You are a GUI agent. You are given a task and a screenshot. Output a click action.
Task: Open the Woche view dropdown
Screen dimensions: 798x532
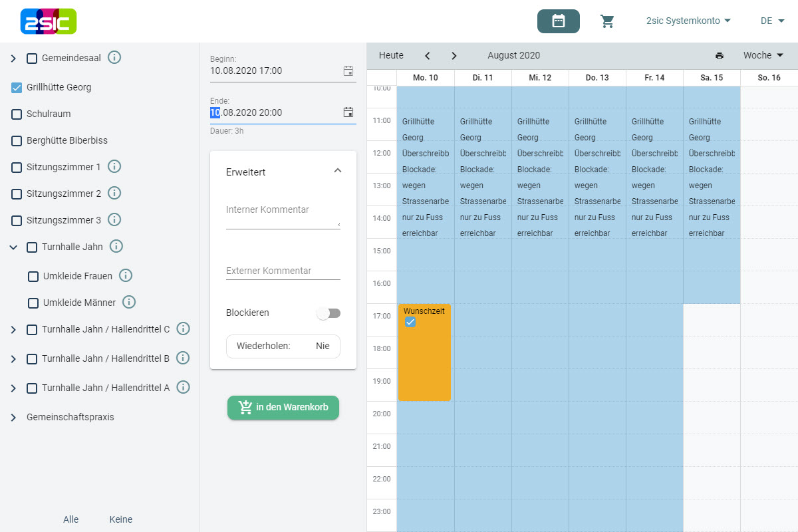click(763, 56)
